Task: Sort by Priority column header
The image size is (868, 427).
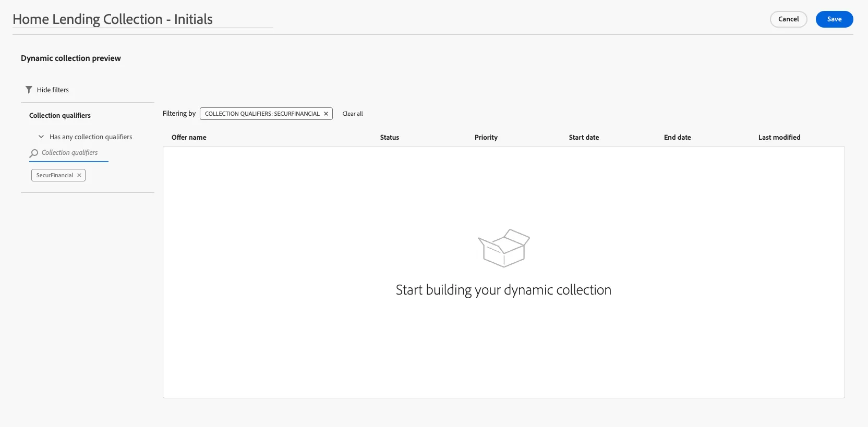Action: pyautogui.click(x=486, y=138)
